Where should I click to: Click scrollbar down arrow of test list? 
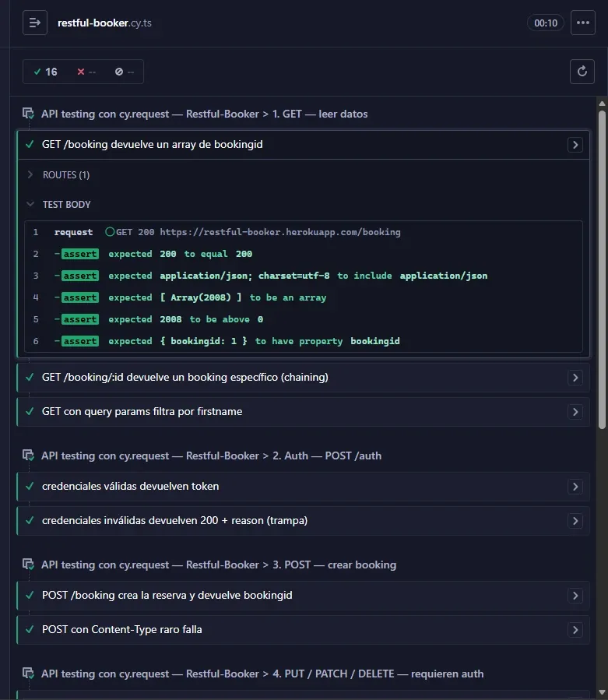coord(602,692)
